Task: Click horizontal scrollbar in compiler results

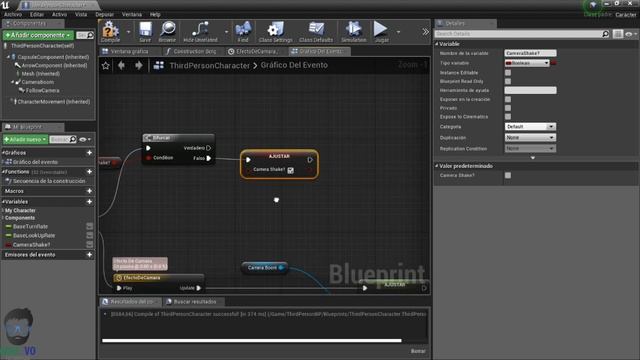Action: (x=251, y=340)
